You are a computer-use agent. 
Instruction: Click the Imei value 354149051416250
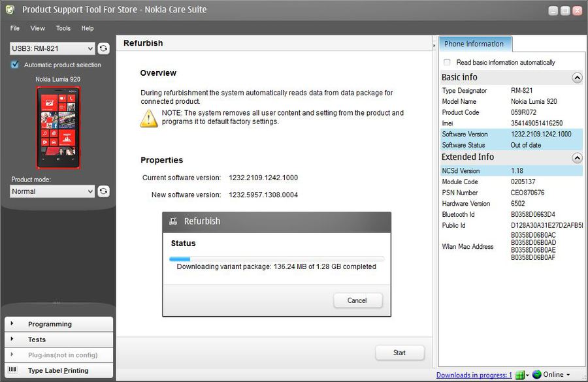(x=536, y=123)
